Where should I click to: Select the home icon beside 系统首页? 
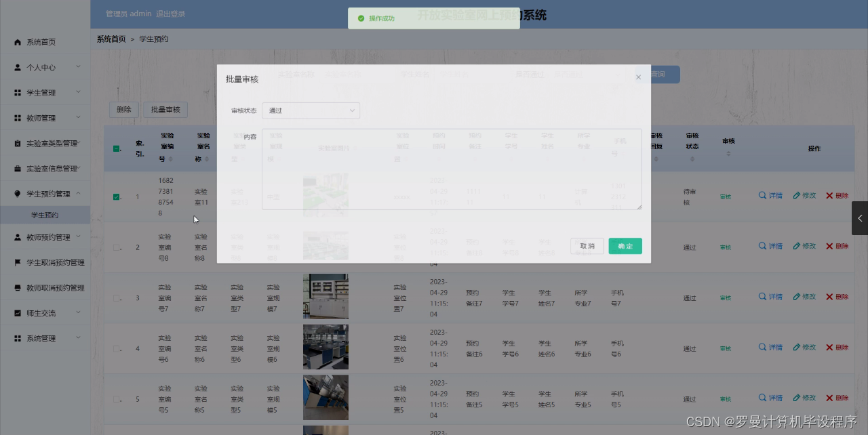16,41
